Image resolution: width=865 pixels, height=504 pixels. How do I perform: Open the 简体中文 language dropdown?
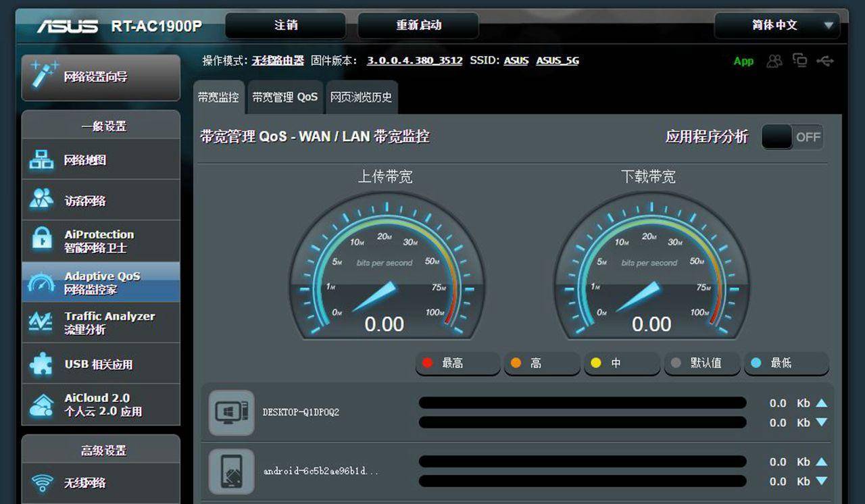pyautogui.click(x=776, y=26)
